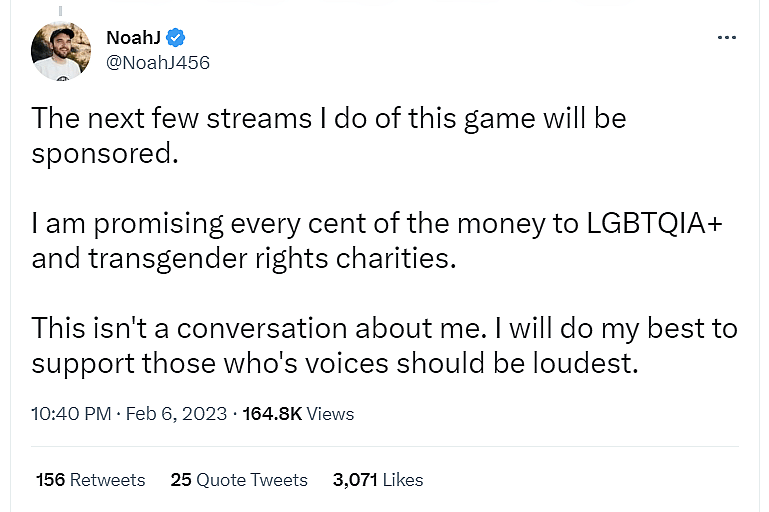
Task: Click the word 'Views' beside 164.8K
Action: point(330,413)
